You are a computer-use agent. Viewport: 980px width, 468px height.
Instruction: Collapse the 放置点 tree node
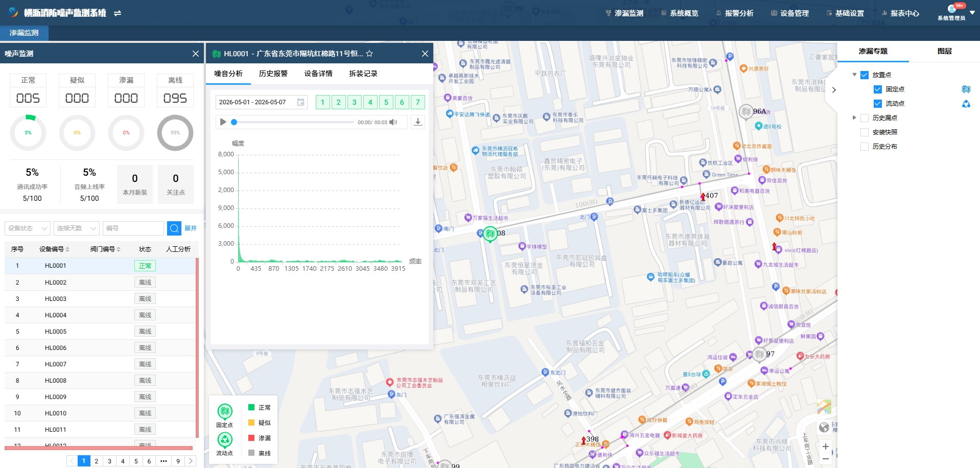coord(854,75)
